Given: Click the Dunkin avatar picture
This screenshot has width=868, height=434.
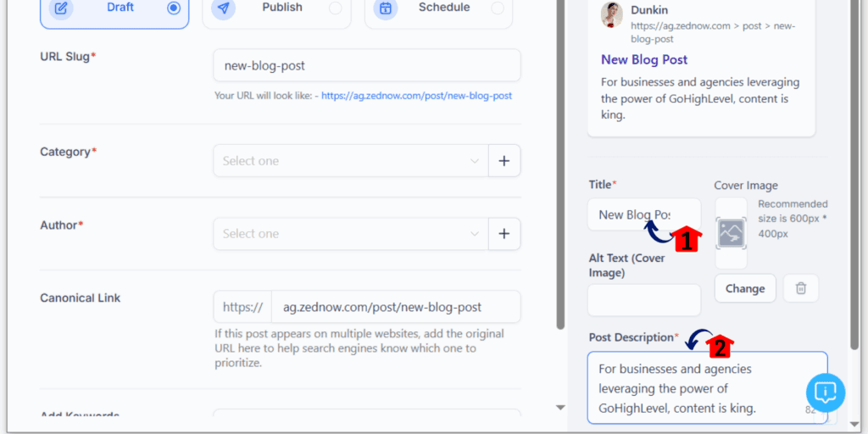Looking at the screenshot, I should pyautogui.click(x=612, y=15).
